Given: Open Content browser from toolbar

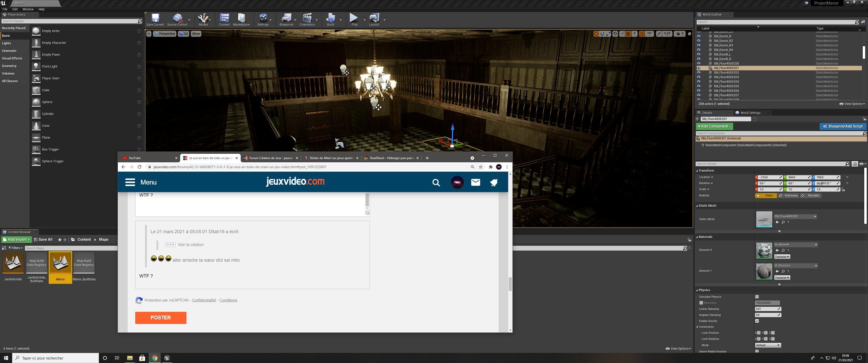Looking at the screenshot, I should pos(224,20).
